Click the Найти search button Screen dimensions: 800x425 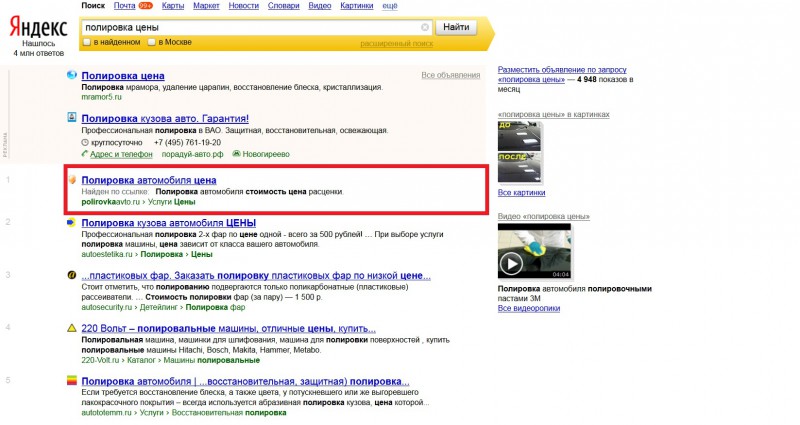(456, 27)
